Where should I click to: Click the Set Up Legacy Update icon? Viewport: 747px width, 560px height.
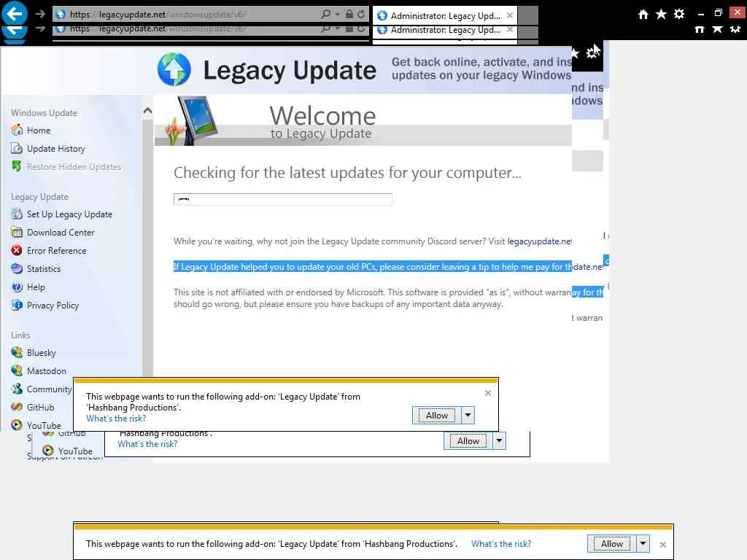tap(17, 214)
